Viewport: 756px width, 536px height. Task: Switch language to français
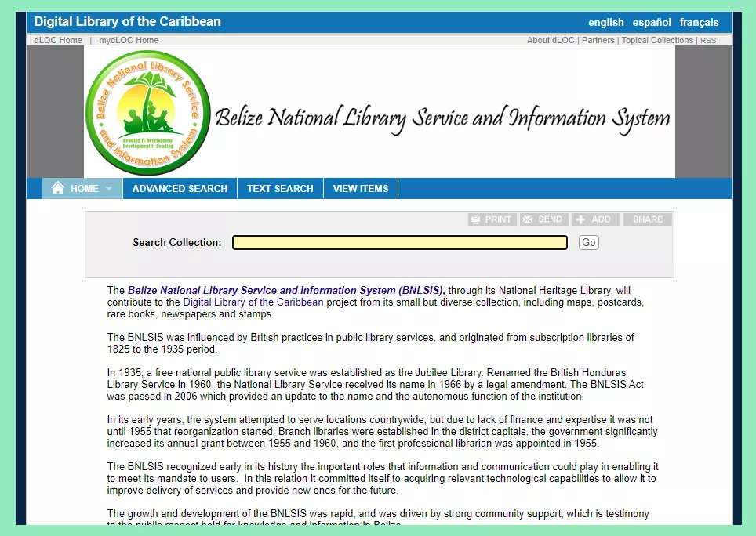[699, 22]
